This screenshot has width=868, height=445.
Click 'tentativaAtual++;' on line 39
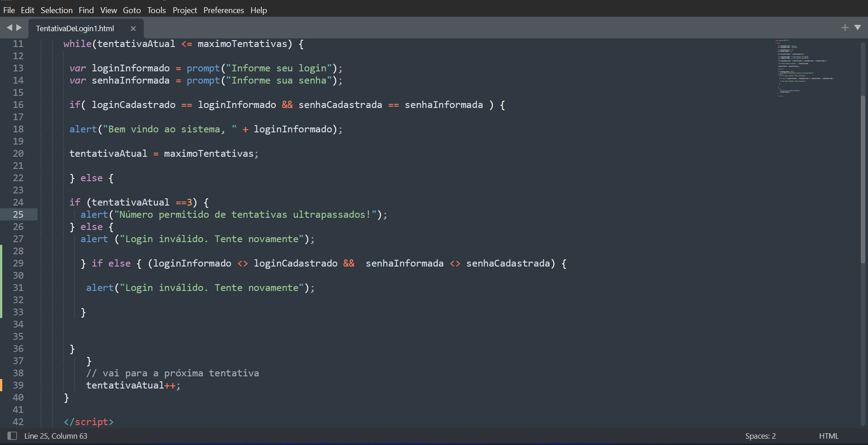pyautogui.click(x=133, y=385)
